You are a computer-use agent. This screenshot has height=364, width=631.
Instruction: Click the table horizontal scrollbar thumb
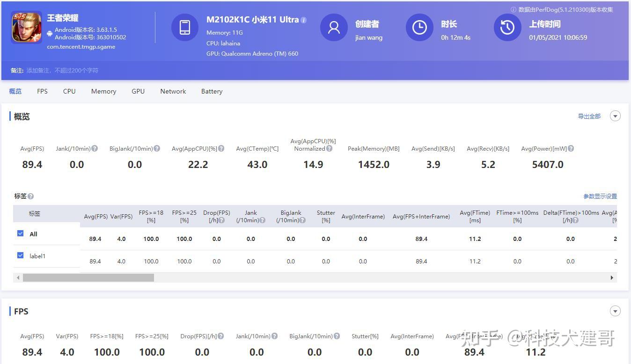point(88,277)
